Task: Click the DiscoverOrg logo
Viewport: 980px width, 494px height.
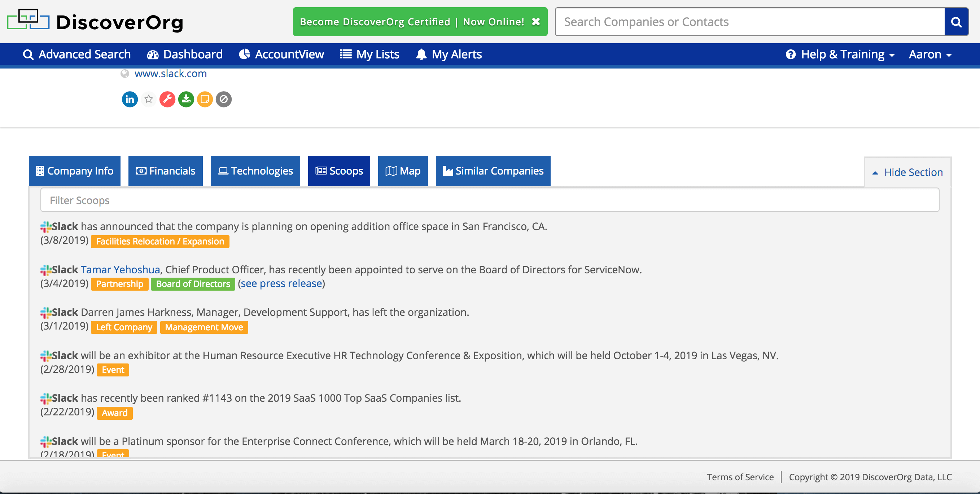Action: click(x=95, y=22)
